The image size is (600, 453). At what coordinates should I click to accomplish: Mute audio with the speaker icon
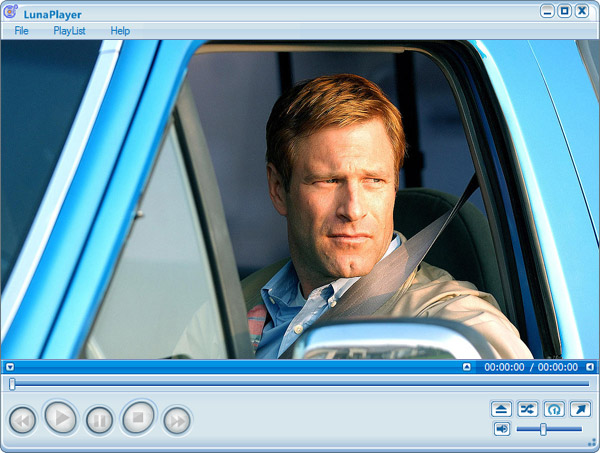(x=502, y=429)
